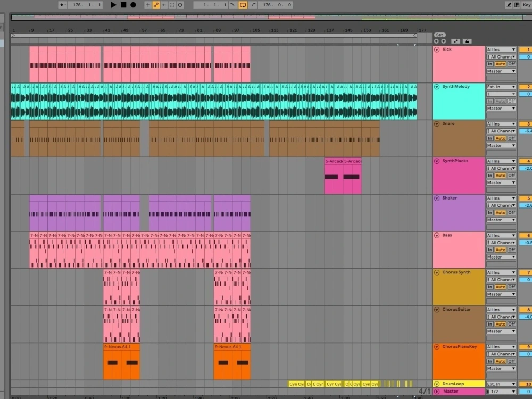Viewport: 532px width, 399px height.
Task: Jump to previous locator arrow
Action: (x=436, y=41)
